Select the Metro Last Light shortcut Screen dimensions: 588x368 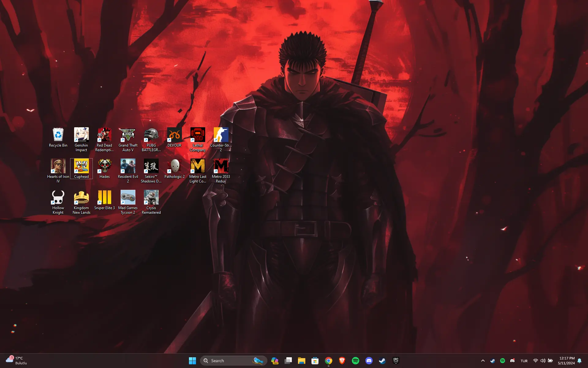[x=198, y=171]
